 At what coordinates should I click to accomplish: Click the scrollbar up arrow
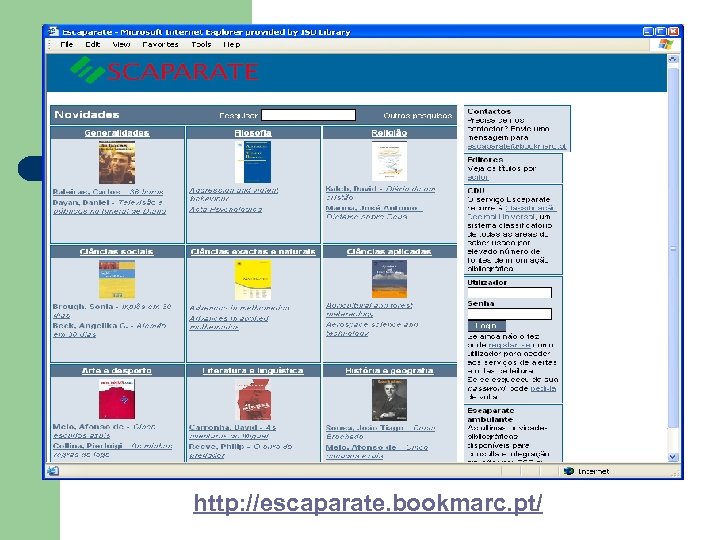[x=673, y=59]
